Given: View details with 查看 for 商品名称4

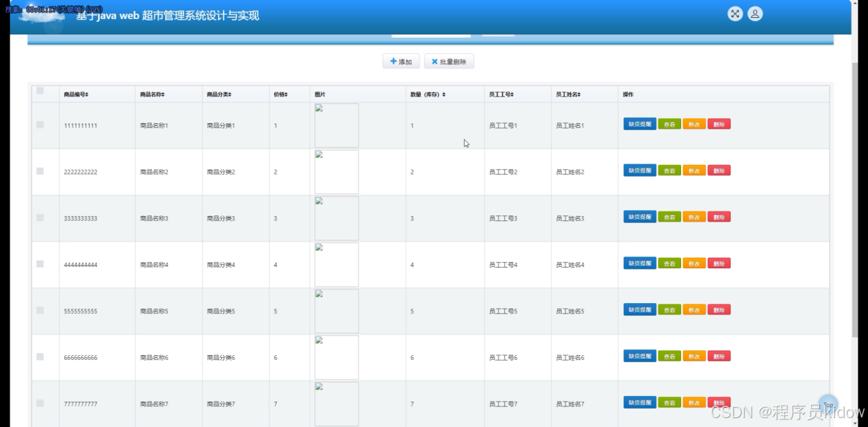Looking at the screenshot, I should pyautogui.click(x=669, y=263).
